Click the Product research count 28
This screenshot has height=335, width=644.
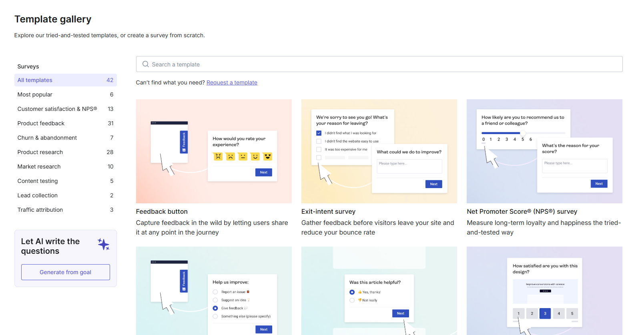pyautogui.click(x=110, y=152)
